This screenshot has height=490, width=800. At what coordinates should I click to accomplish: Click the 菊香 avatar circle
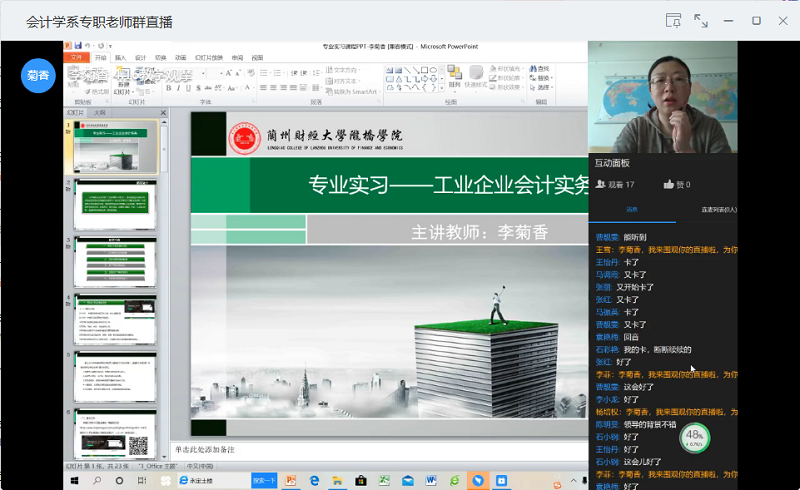coord(39,75)
